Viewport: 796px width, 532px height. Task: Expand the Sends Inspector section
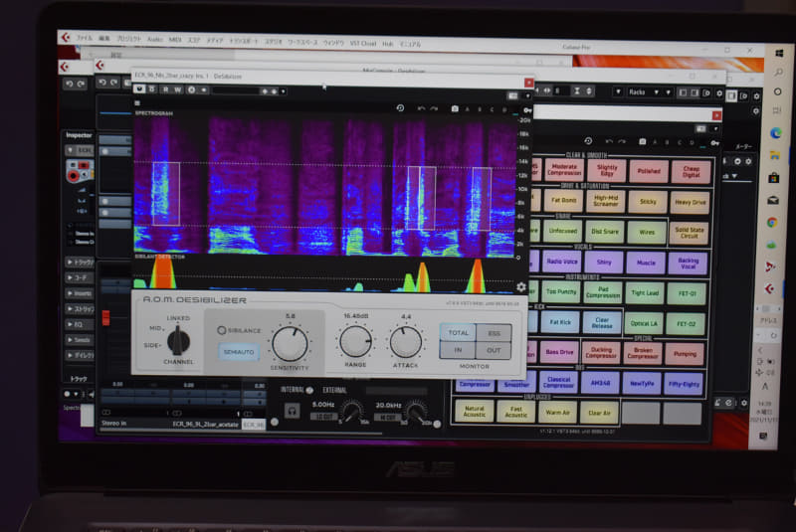[81, 340]
